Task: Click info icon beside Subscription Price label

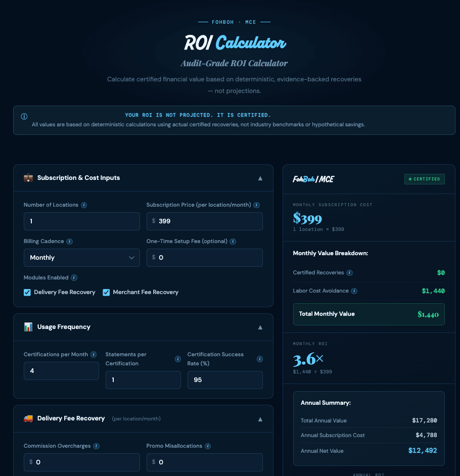Action: coord(257,205)
